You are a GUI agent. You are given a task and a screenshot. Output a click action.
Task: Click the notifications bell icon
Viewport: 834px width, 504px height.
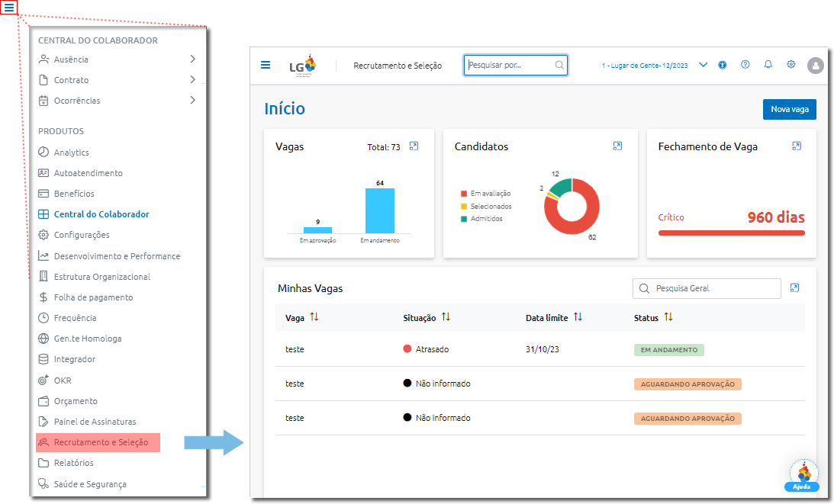(768, 65)
